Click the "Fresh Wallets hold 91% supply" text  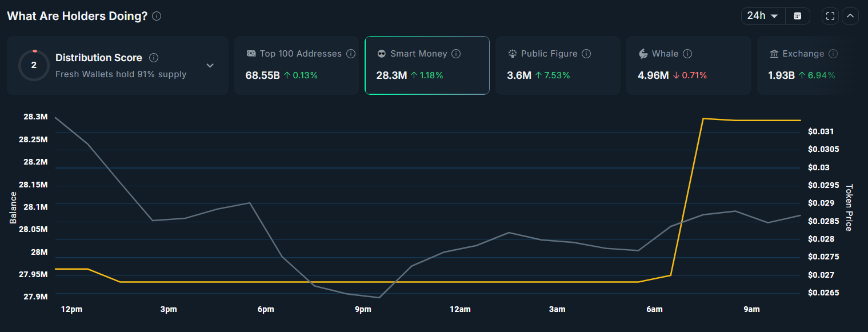point(121,74)
